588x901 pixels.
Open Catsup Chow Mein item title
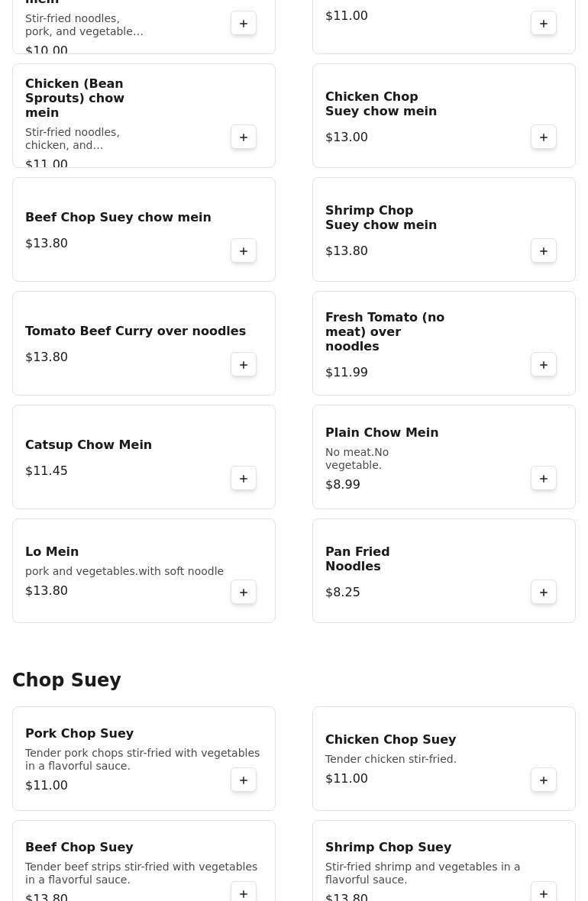point(89,445)
